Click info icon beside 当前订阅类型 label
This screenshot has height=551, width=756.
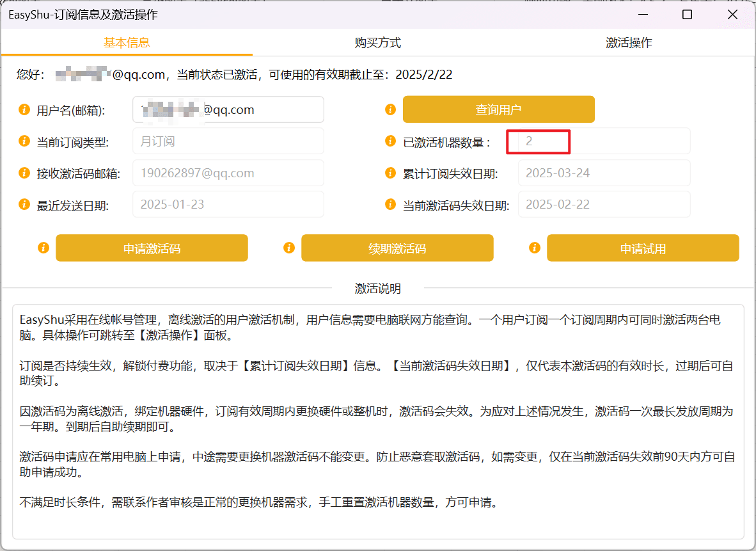pyautogui.click(x=24, y=141)
